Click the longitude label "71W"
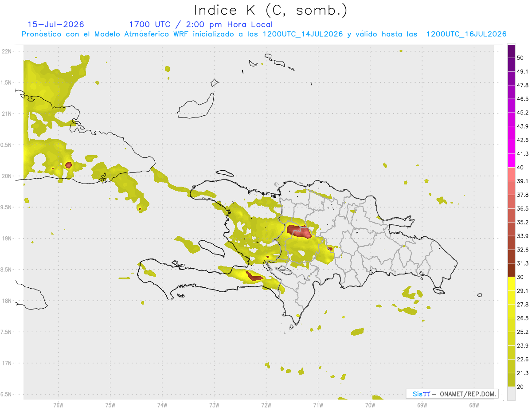Viewport: 532px width, 411px height. click(x=318, y=405)
